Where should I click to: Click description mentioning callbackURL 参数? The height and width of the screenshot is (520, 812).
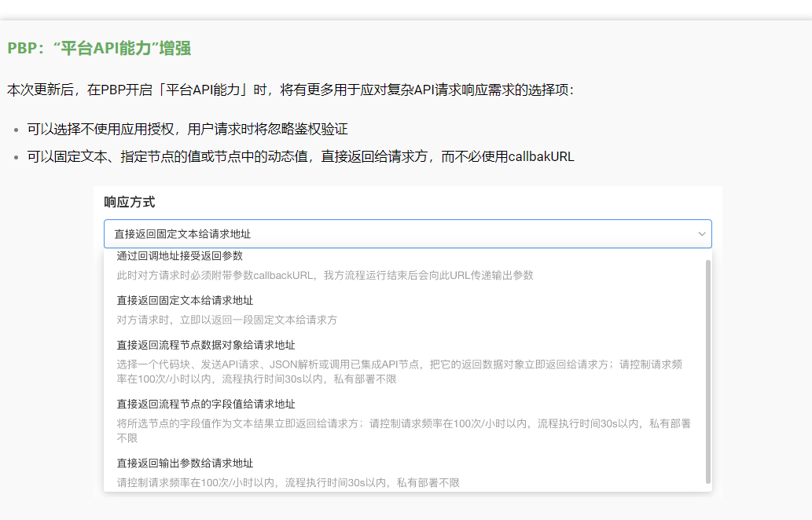[325, 275]
